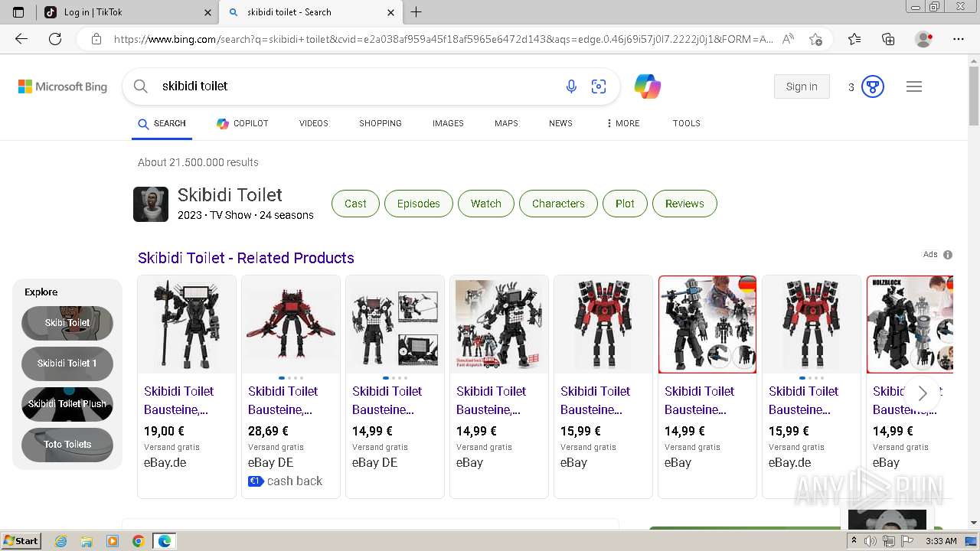Explore the Toto Toilets suggestion
This screenshot has width=980, height=551.
[67, 445]
